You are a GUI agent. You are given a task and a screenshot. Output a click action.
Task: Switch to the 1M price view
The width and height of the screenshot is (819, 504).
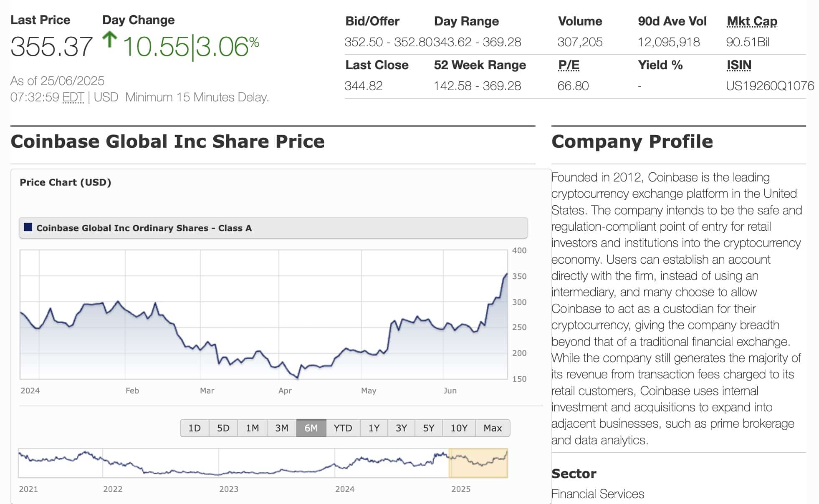tap(253, 428)
